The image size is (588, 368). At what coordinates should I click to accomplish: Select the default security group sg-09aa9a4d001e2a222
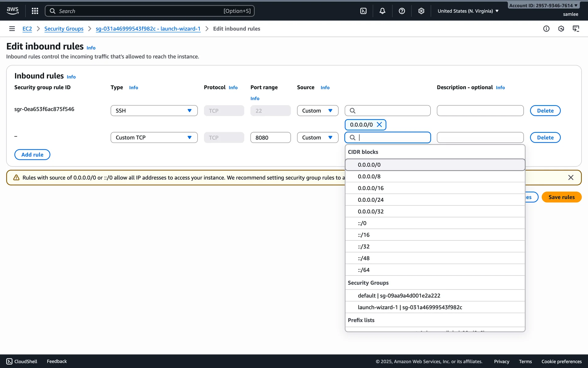point(399,296)
